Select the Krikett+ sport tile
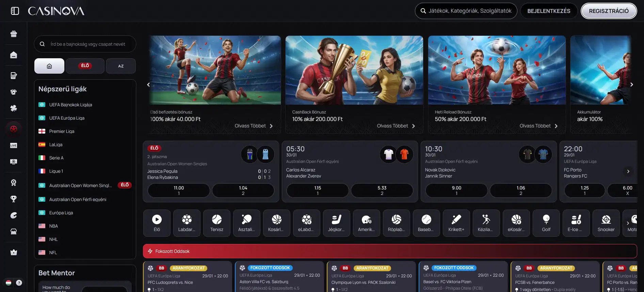Image resolution: width=644 pixels, height=292 pixels. coord(456,223)
